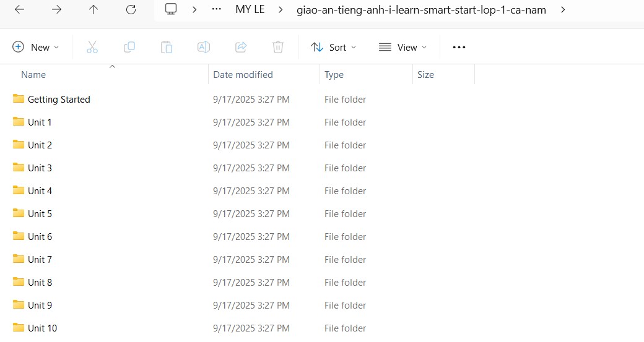Screen dimensions: 644x342
Task: Click the Paste clipboard icon
Action: pyautogui.click(x=167, y=47)
